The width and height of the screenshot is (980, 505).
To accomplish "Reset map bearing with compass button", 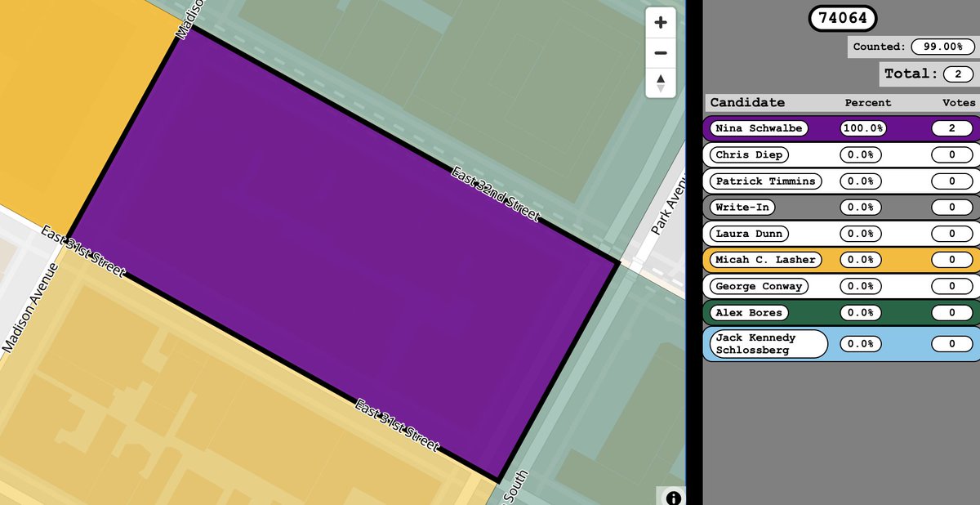I will 661,83.
